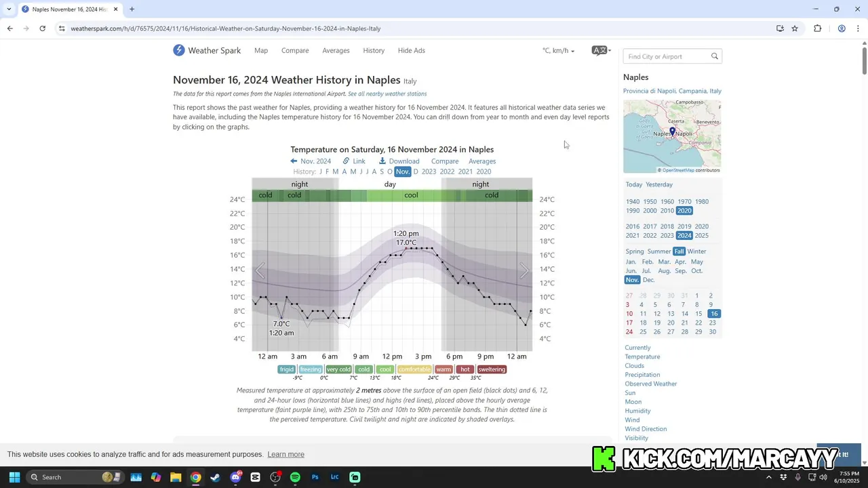The image size is (868, 488).
Task: Click the Yesterday link in sidebar
Action: 659,184
